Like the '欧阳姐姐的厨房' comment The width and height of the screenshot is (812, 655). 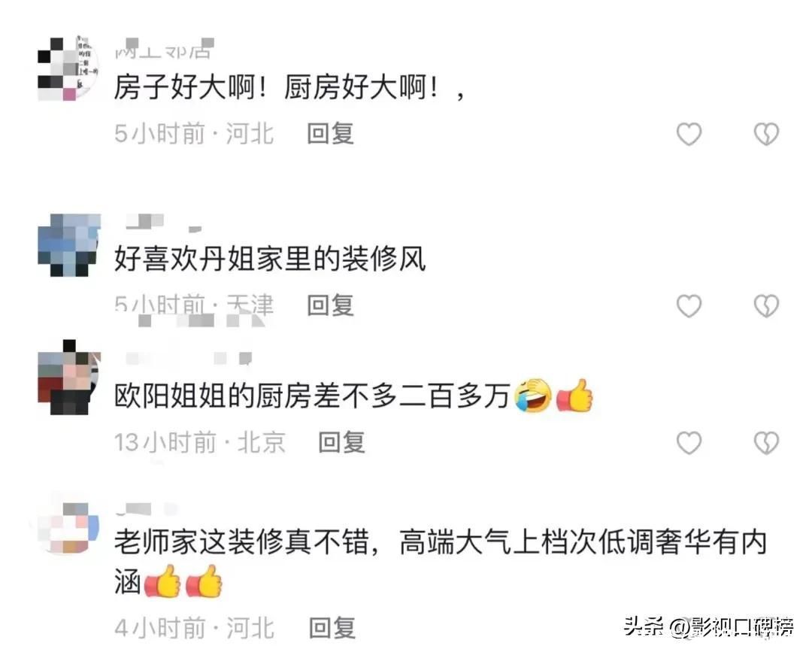point(689,443)
